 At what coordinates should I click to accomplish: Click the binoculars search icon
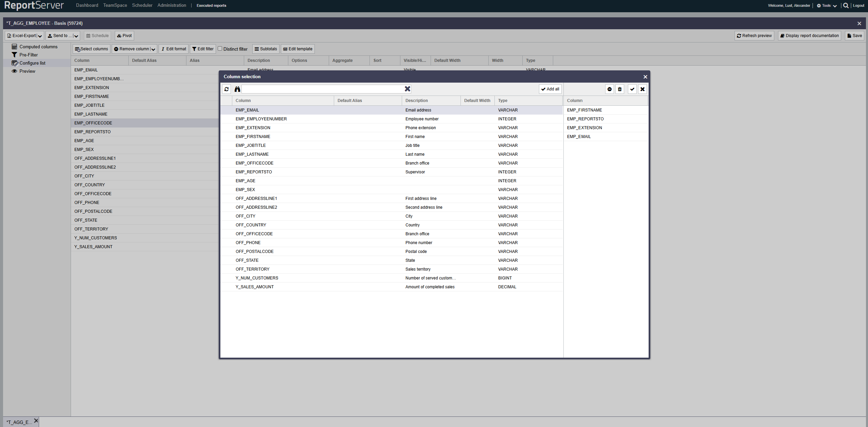[237, 89]
